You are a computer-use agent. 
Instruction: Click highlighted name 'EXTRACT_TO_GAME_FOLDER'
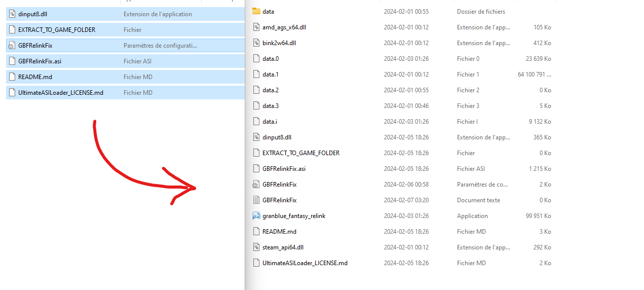point(57,29)
